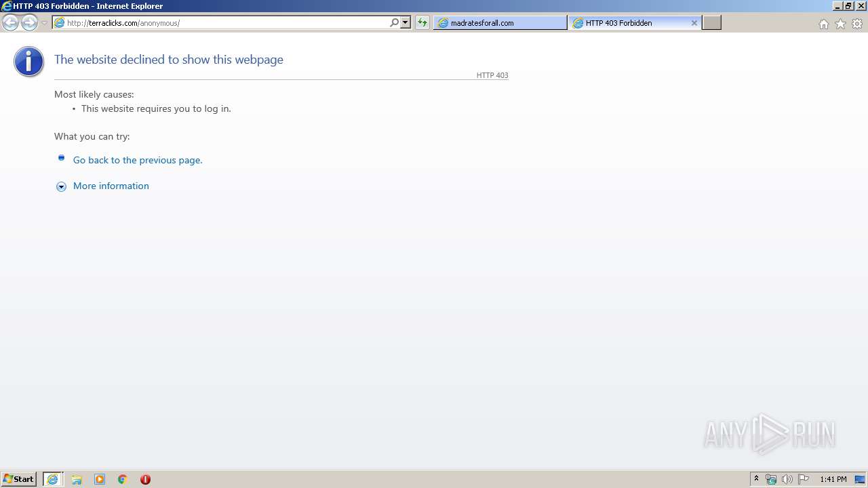868x488 pixels.
Task: Open Windows Explorer folder from taskbar
Action: point(77,479)
